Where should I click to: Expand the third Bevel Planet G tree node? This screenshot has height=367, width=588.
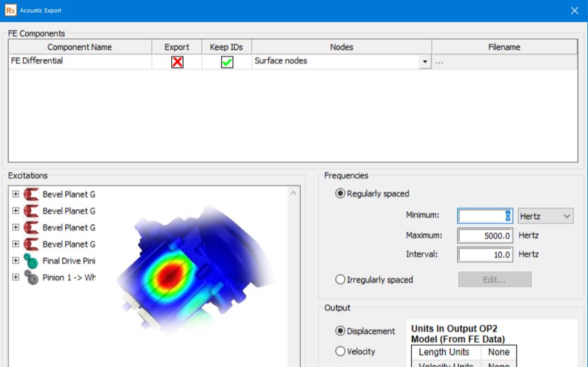(x=16, y=227)
